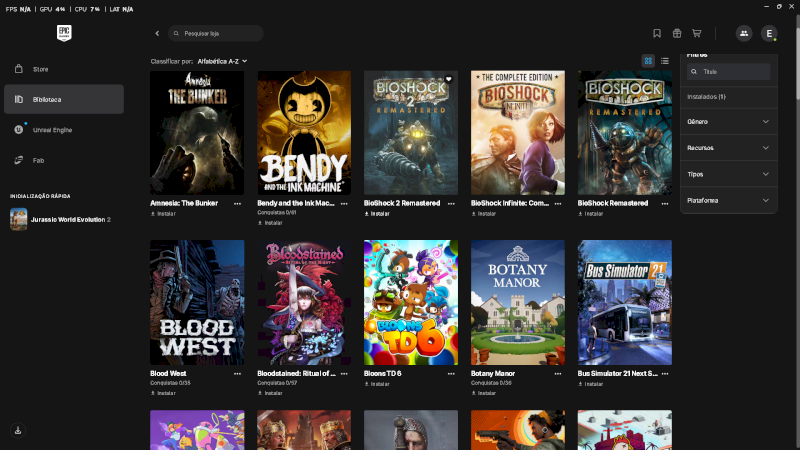Go back with the arrow icon
The image size is (800, 450).
157,33
